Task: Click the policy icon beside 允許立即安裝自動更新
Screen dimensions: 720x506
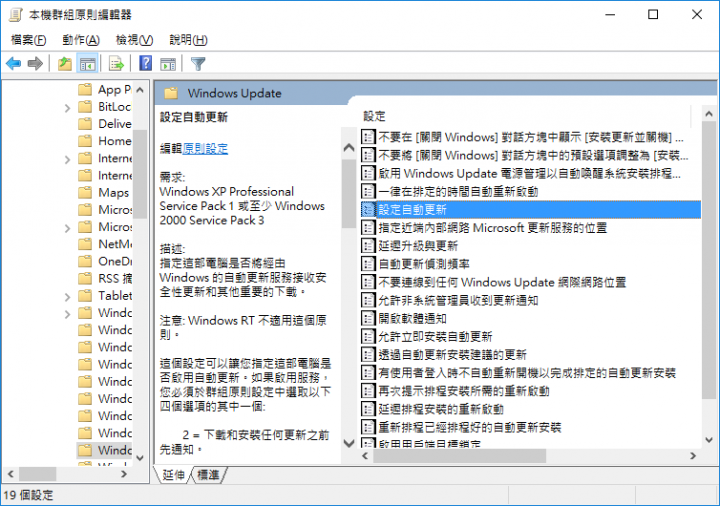Action: [x=368, y=337]
